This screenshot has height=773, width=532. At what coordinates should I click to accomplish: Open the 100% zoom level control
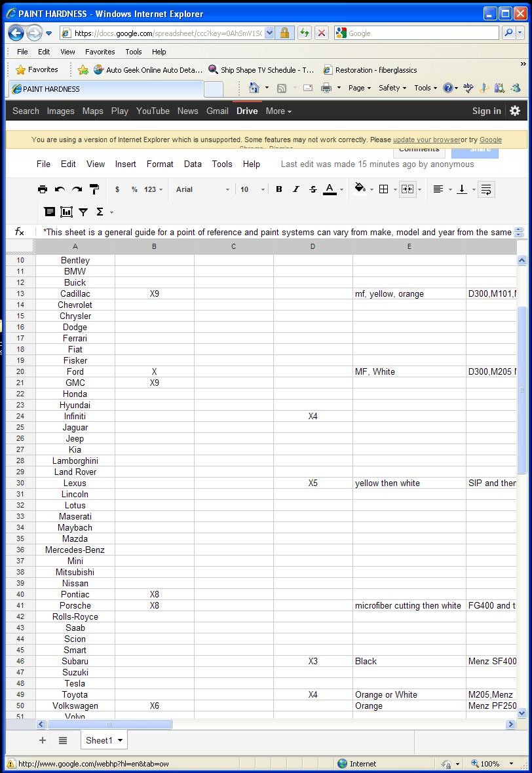click(493, 764)
